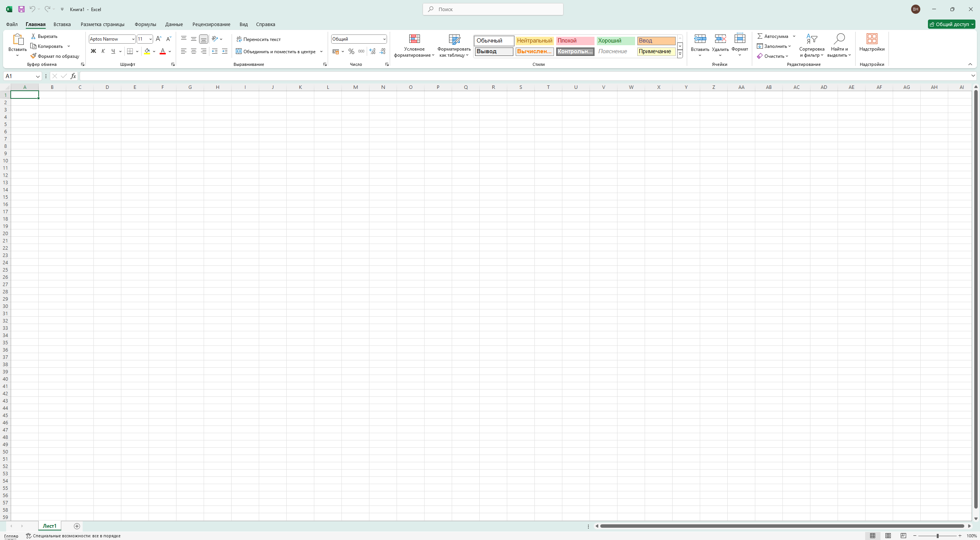Screen dimensions: 980x540
Task: Toggle bold (Ж) formatting
Action: [93, 51]
